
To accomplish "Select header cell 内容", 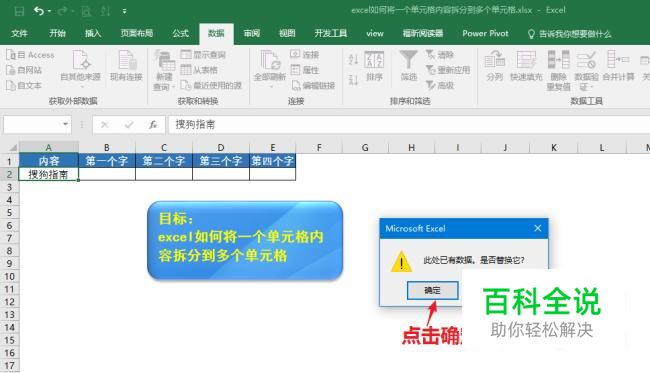I will (49, 161).
